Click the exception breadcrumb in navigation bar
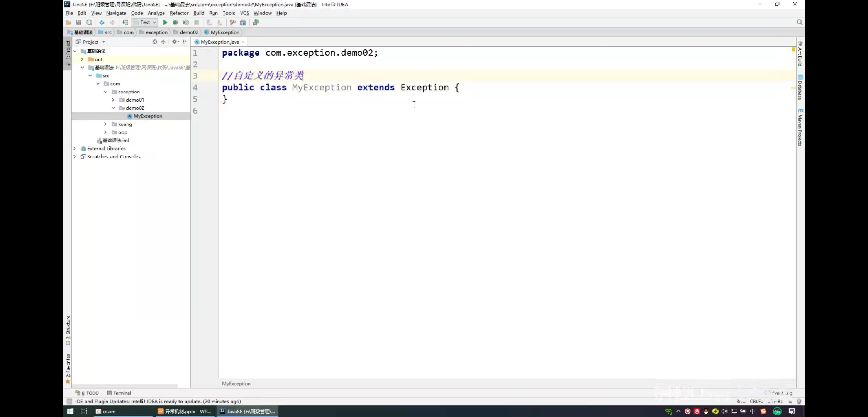This screenshot has width=868, height=417. pyautogui.click(x=156, y=32)
